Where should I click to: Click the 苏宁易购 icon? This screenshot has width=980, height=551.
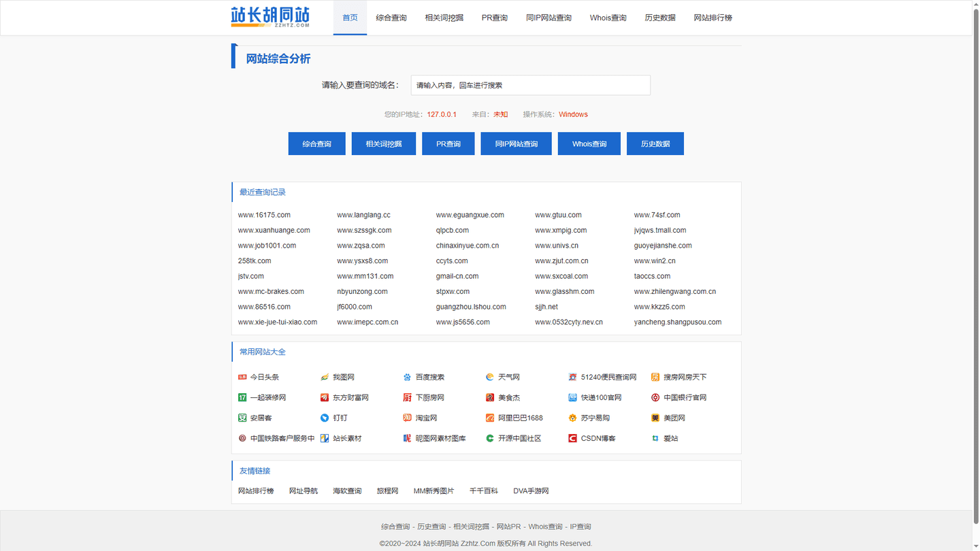(x=572, y=418)
